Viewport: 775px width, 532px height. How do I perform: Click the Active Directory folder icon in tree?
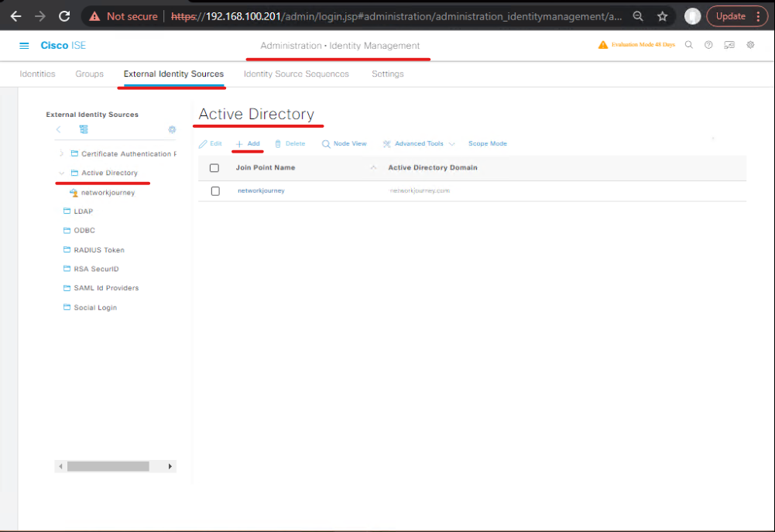74,173
